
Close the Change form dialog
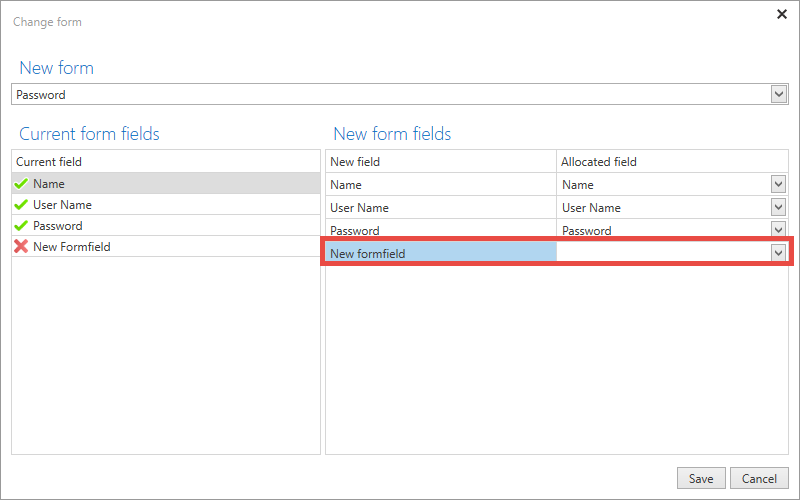[x=782, y=14]
